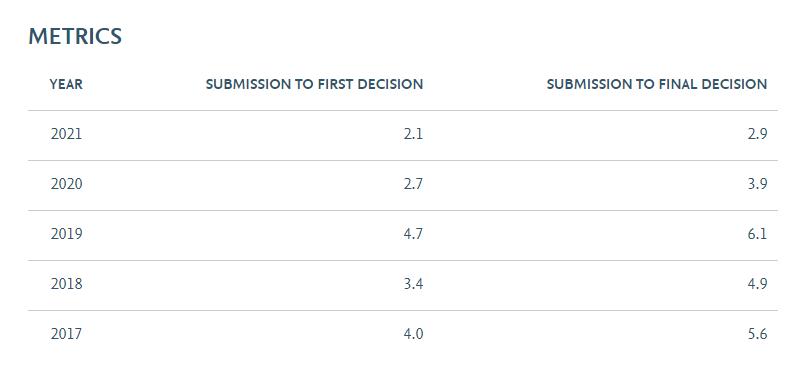This screenshot has height=376, width=811.
Task: Select the 2018 year cell
Action: tap(66, 284)
